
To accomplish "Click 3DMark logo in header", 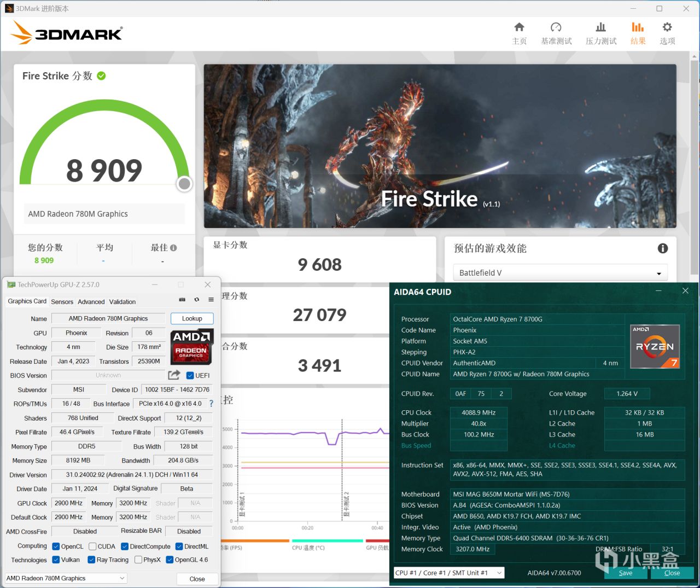I will pos(66,33).
